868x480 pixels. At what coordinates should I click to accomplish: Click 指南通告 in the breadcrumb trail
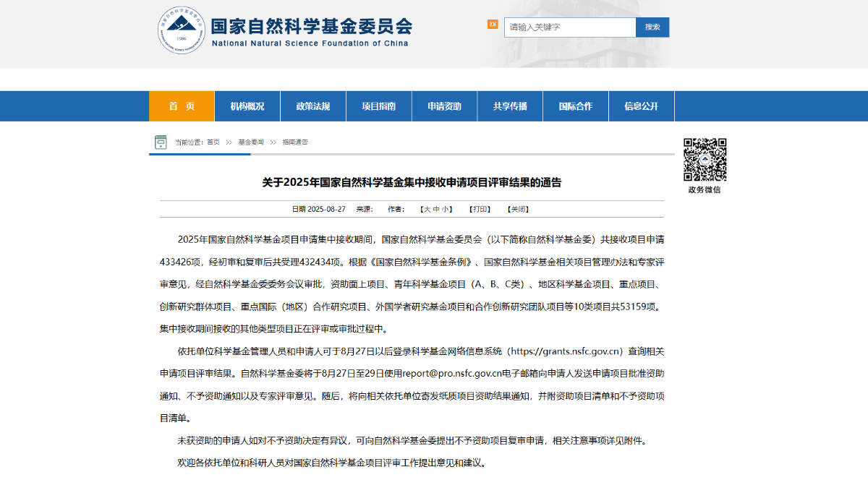[x=295, y=142]
